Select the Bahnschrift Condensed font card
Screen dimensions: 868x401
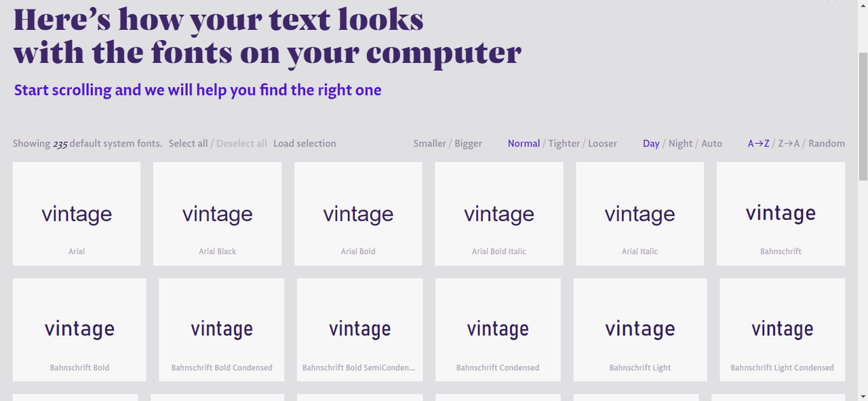498,330
